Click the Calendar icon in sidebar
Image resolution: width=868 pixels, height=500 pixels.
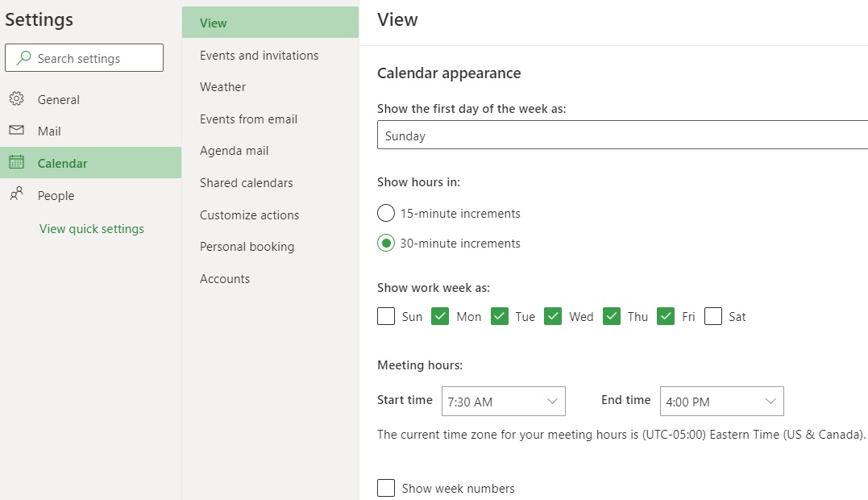click(x=17, y=162)
